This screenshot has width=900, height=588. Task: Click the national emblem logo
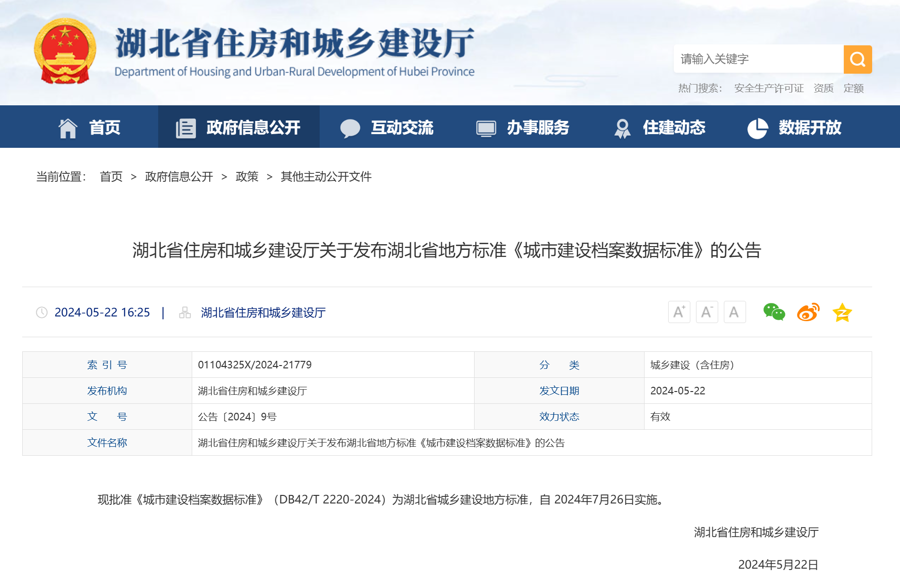[x=65, y=51]
